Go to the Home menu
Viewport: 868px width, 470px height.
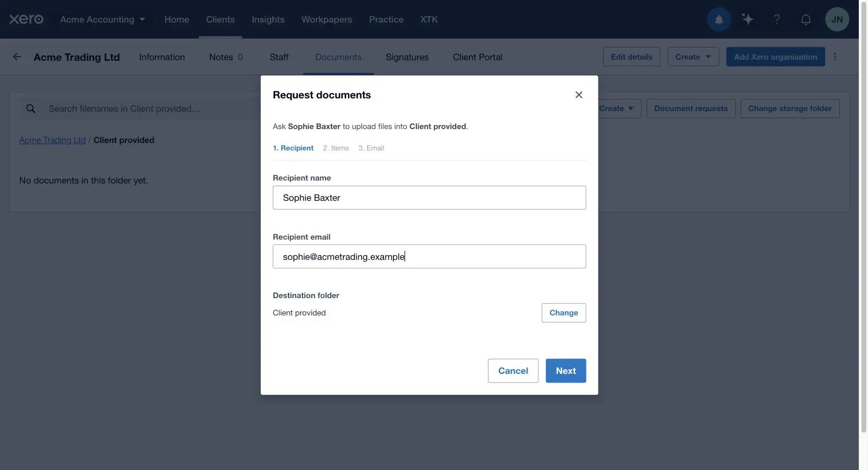[x=176, y=20]
